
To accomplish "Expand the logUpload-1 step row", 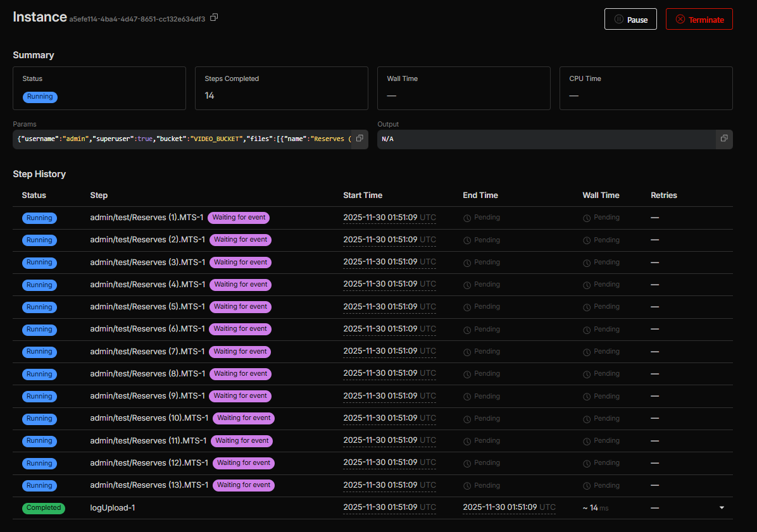I will point(722,507).
